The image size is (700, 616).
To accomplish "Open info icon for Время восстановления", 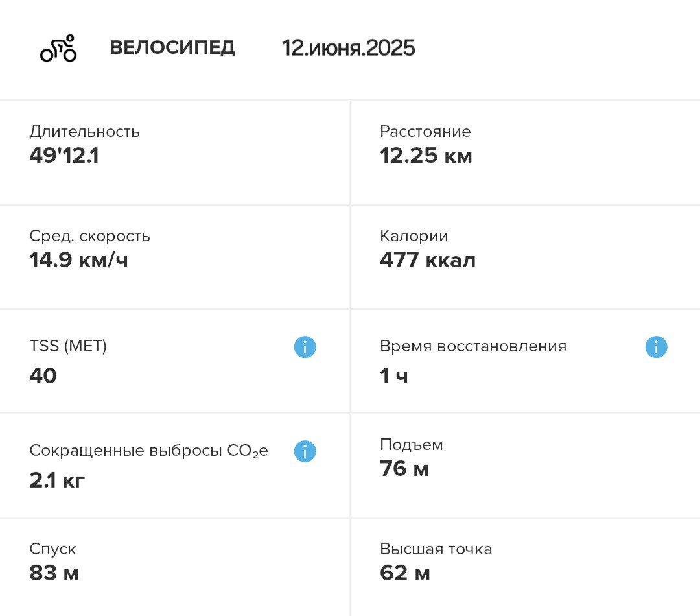I will pyautogui.click(x=656, y=347).
